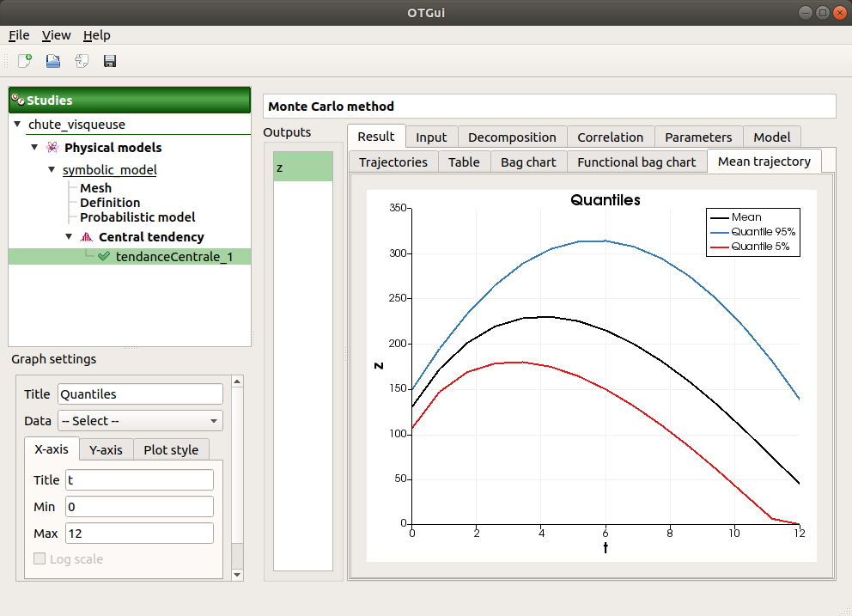Screen dimensions: 852x616
Task: Click the Save study floppy icon
Action: click(110, 61)
